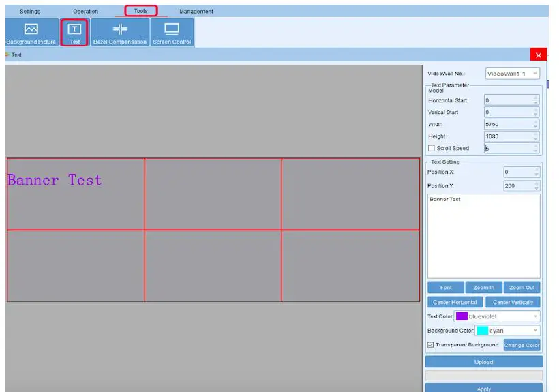Image resolution: width=559 pixels, height=392 pixels.
Task: Switch to the Management tab
Action: (x=196, y=12)
